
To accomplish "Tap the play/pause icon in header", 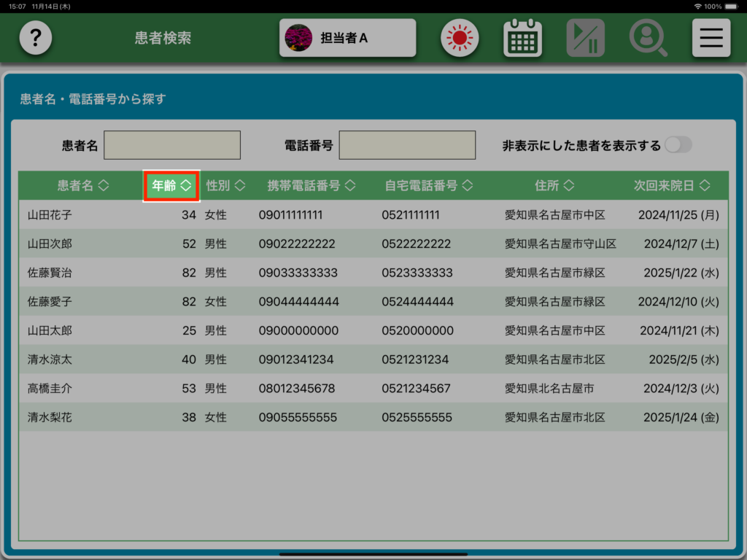I will (x=585, y=38).
